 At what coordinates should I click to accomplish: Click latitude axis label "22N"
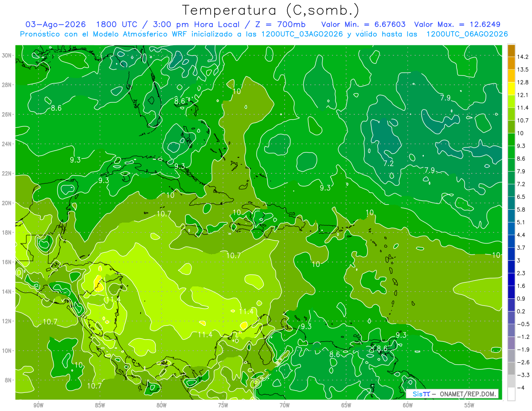[x=7, y=173]
